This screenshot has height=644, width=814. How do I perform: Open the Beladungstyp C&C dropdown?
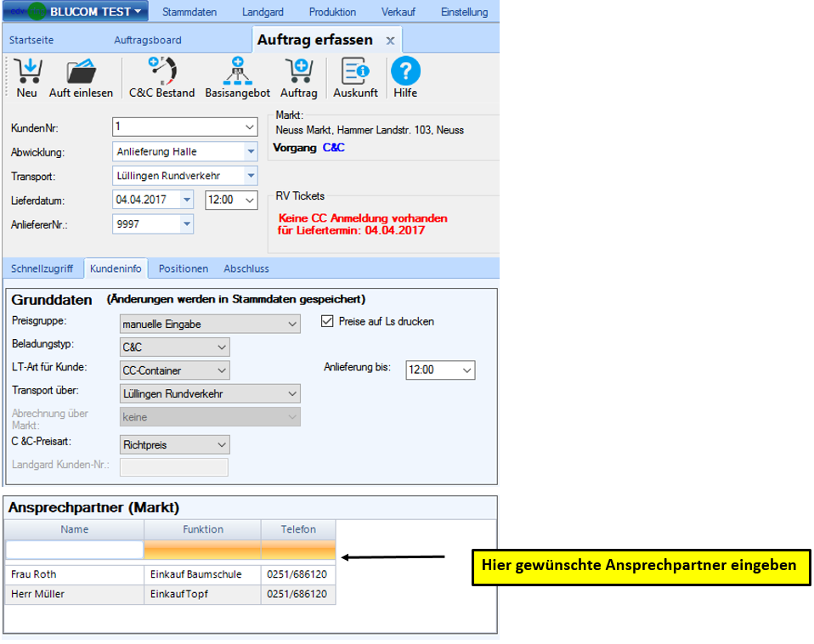[x=221, y=347]
